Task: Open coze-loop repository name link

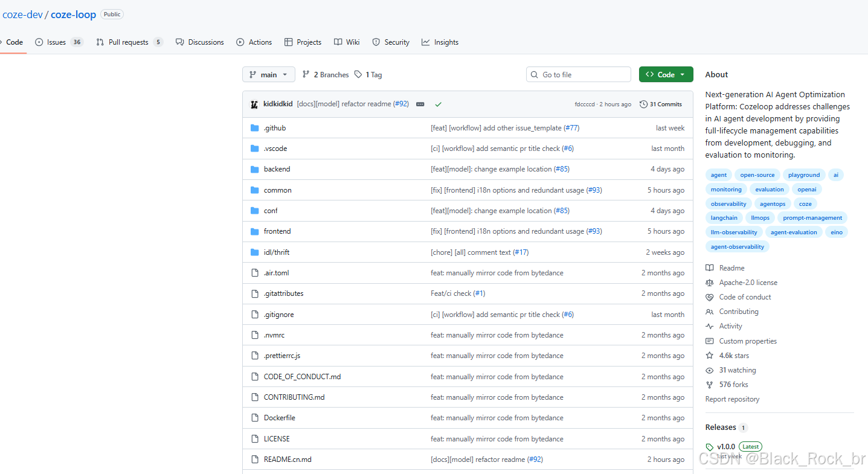Action: [73, 14]
